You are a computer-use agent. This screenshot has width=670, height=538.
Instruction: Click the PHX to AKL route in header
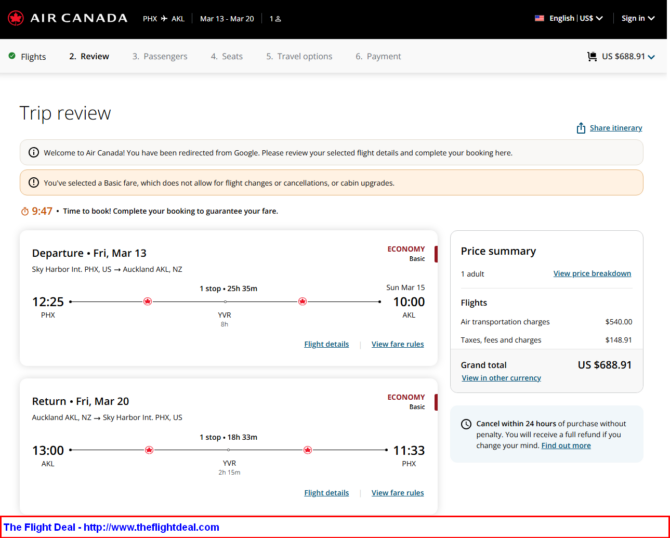pos(164,18)
